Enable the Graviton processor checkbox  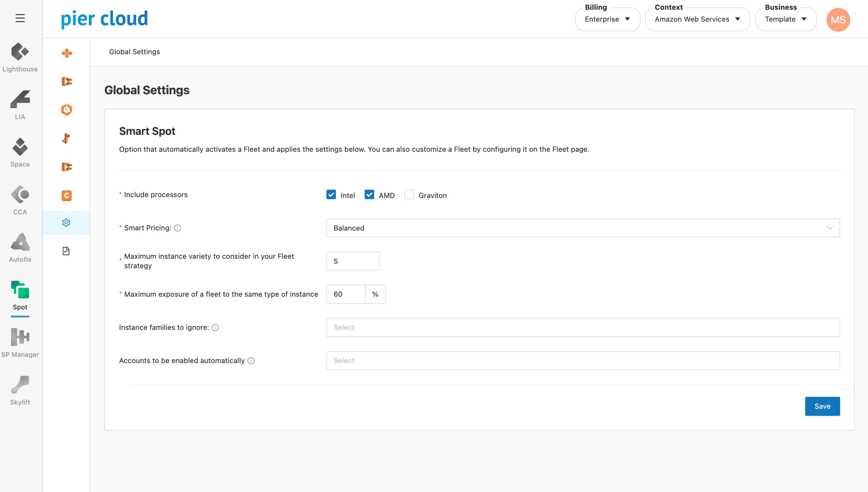click(409, 194)
